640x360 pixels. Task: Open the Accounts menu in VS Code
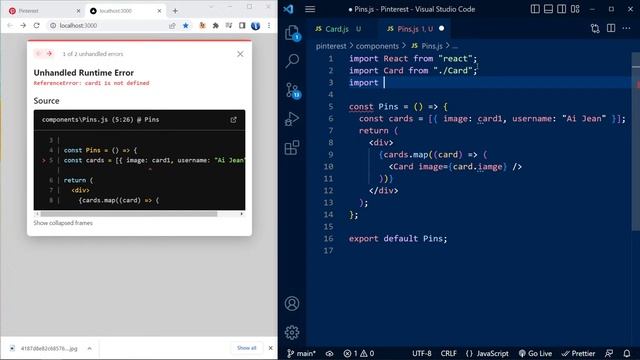point(292,304)
